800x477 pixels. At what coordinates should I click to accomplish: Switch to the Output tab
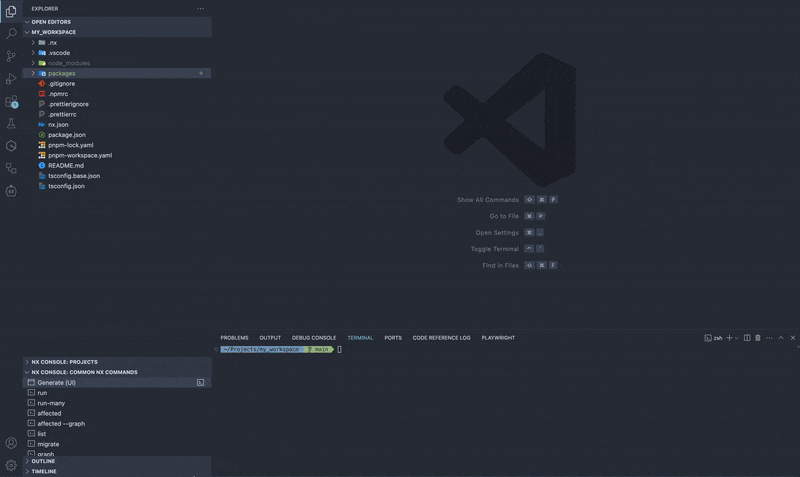270,338
